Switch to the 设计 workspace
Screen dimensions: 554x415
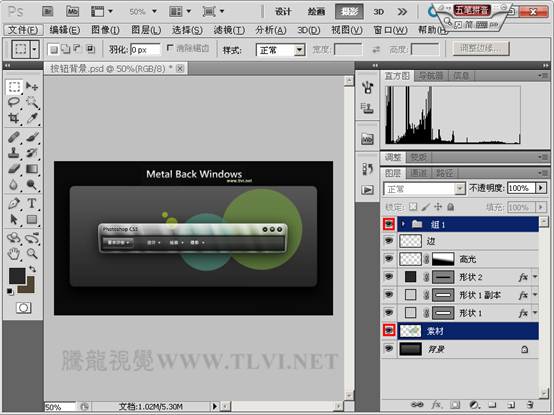283,12
